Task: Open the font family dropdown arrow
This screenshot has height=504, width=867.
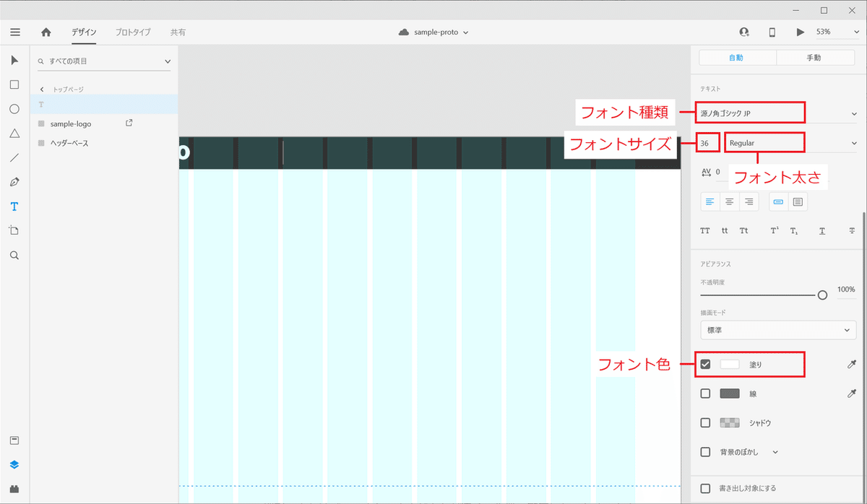Action: point(854,113)
